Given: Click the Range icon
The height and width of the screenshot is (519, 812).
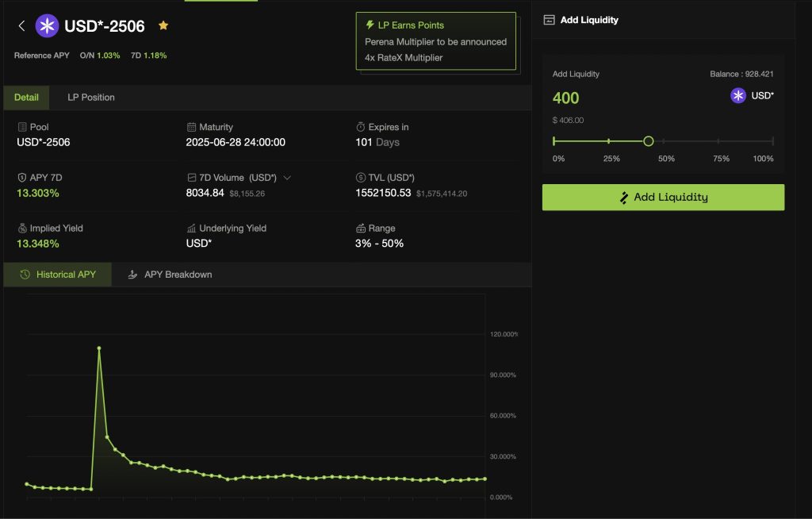Looking at the screenshot, I should [361, 228].
